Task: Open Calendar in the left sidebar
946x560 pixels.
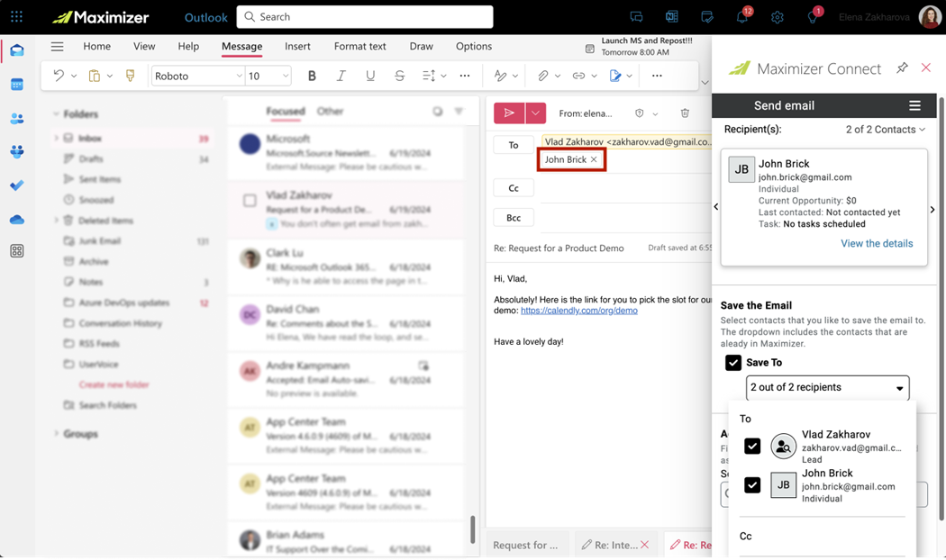Action: tap(17, 85)
